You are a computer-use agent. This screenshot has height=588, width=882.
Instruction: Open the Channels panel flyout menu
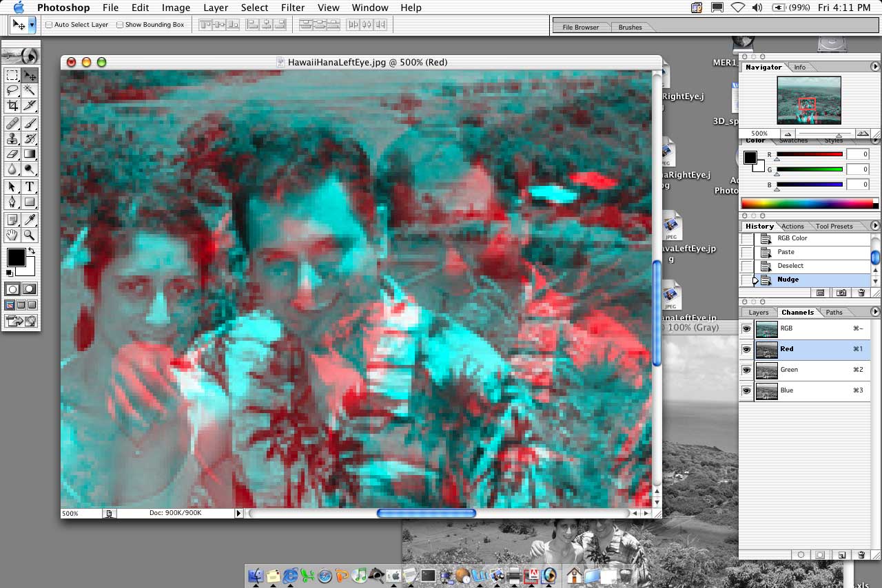pos(875,312)
